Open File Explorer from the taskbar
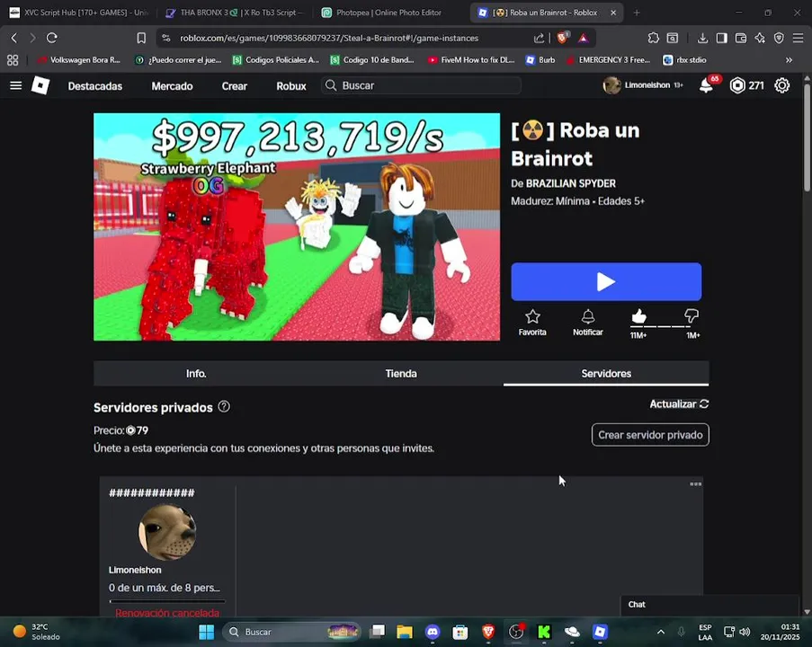 click(405, 632)
